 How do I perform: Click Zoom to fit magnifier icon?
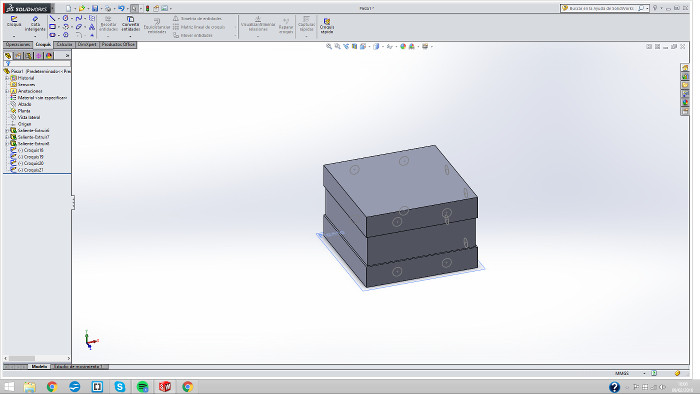tap(329, 46)
